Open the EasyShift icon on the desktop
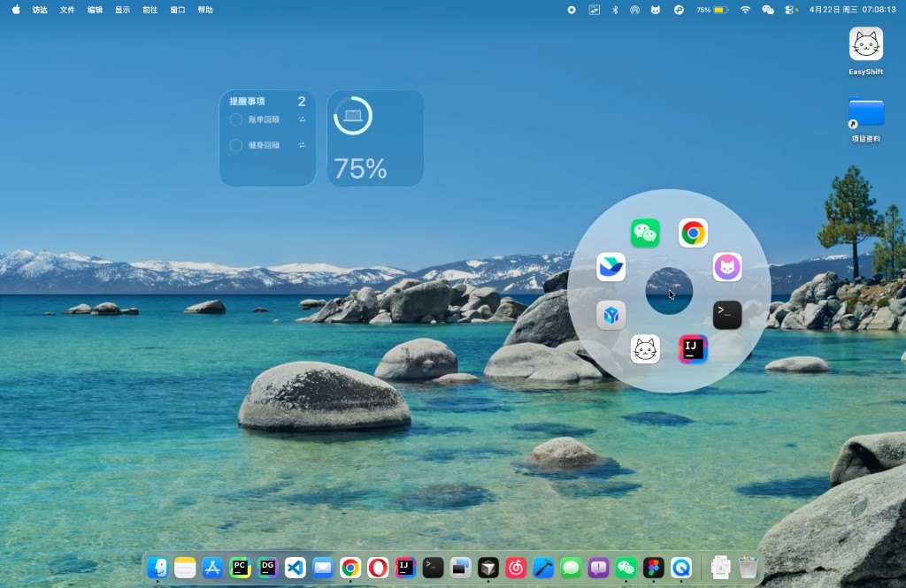 pos(865,44)
